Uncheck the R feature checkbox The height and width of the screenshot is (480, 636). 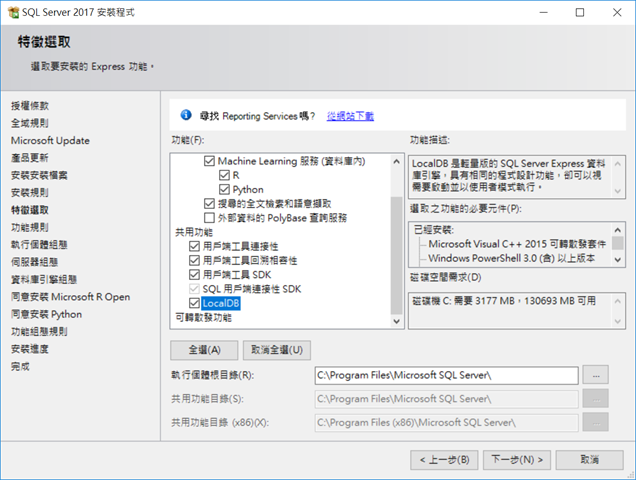tap(224, 175)
